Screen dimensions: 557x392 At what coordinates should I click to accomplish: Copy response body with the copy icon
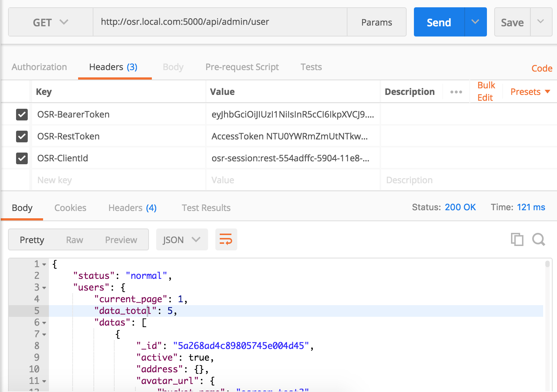(x=517, y=239)
